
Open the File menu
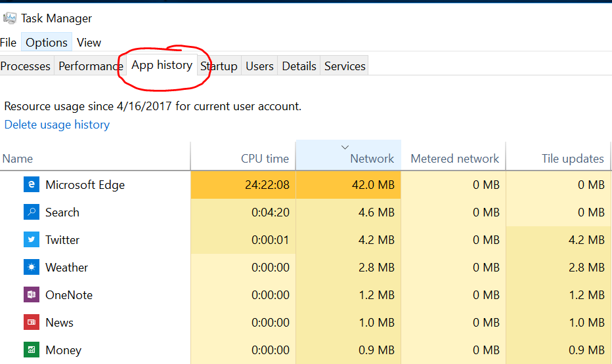click(8, 42)
